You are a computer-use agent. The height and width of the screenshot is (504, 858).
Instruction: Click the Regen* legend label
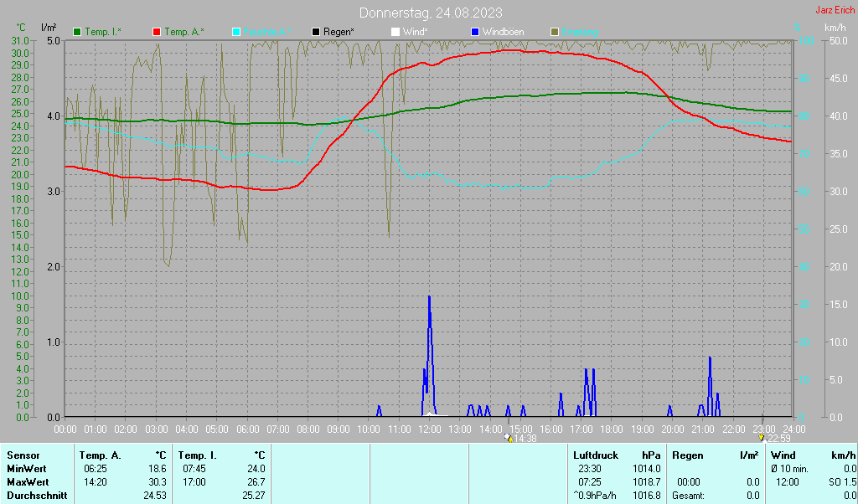click(339, 32)
